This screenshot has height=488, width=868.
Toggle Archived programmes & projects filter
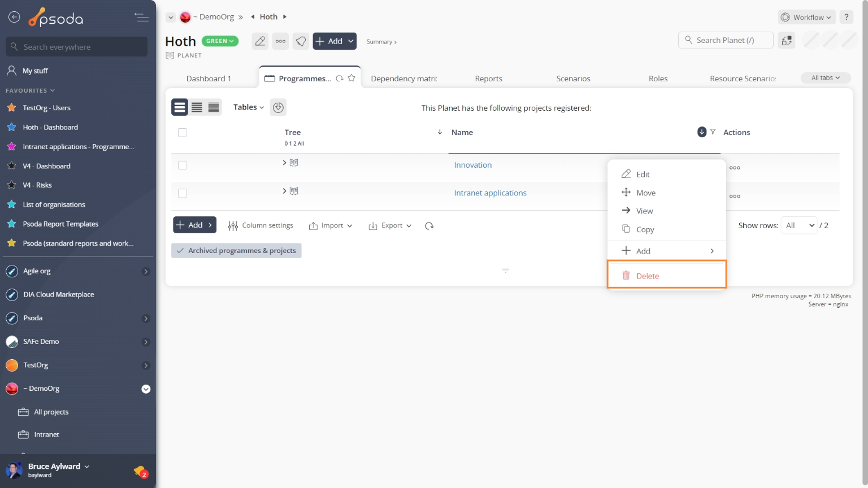pos(236,251)
